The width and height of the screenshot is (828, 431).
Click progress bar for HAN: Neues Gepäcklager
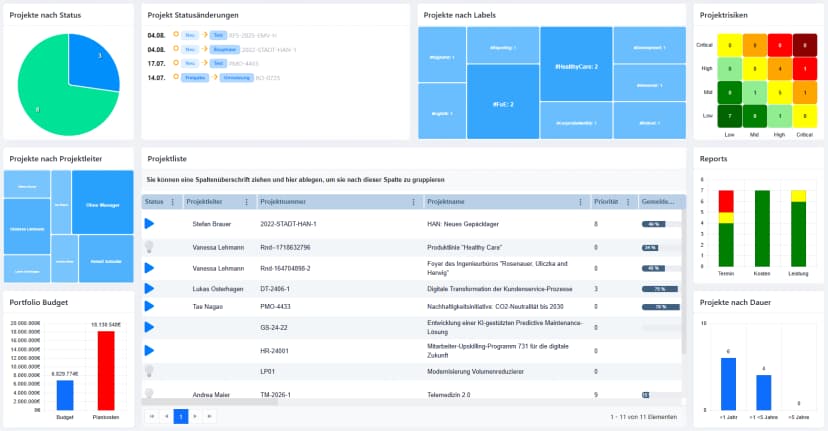660,224
